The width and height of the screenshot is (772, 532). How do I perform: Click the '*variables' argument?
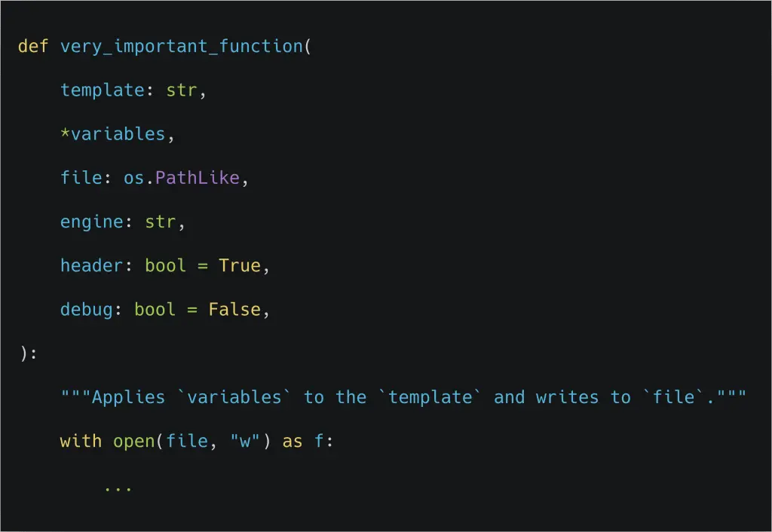coord(112,133)
